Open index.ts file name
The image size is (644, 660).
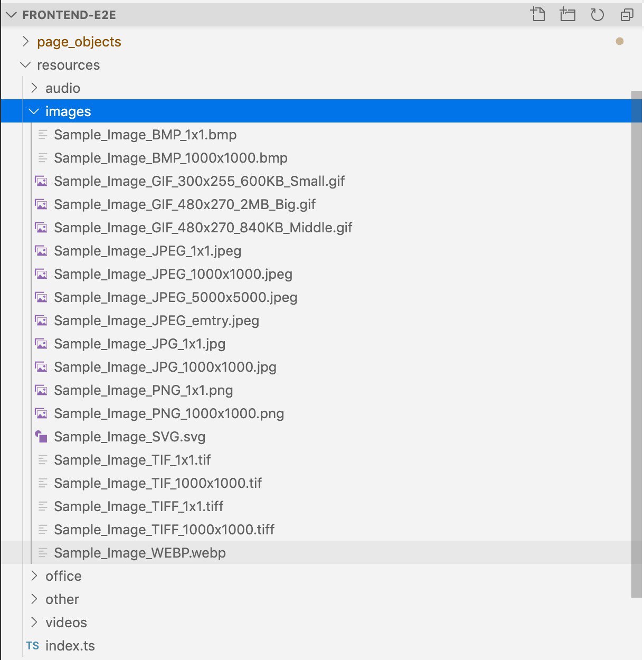tap(70, 646)
